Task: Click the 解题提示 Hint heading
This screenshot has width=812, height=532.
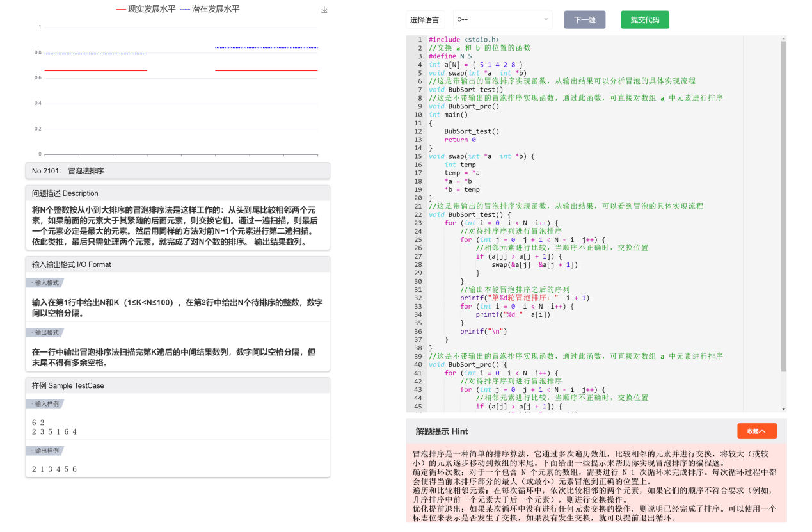Action: [x=442, y=431]
